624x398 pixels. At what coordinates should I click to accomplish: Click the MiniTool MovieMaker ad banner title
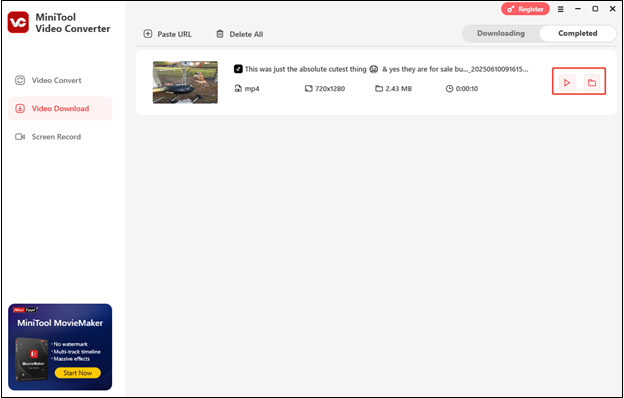pos(60,323)
